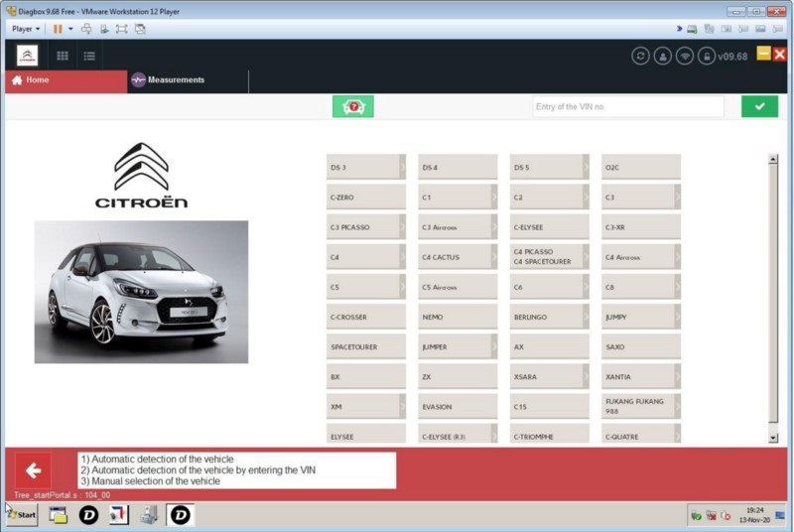
Task: Click guest taskbar icon with red arrow
Action: (x=119, y=515)
